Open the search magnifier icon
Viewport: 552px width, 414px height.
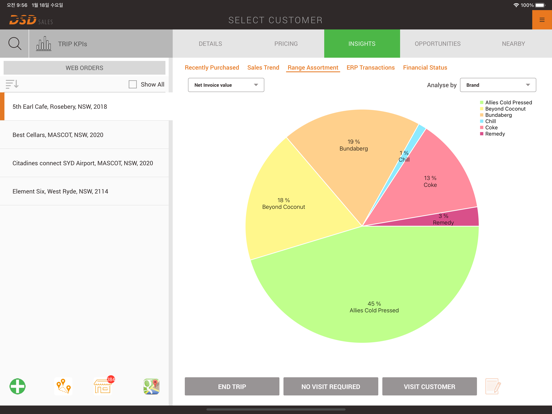tap(14, 44)
